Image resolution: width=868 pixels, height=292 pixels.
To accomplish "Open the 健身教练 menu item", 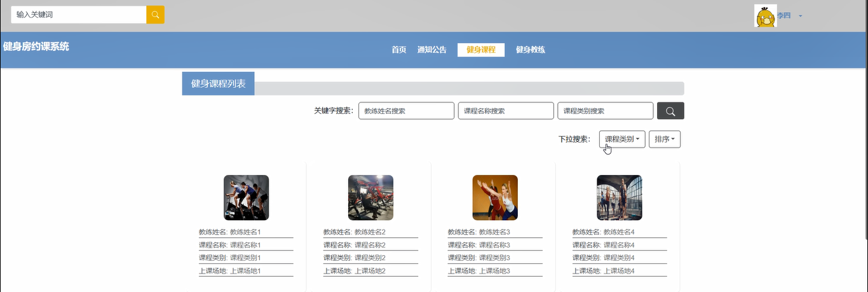I will click(531, 50).
